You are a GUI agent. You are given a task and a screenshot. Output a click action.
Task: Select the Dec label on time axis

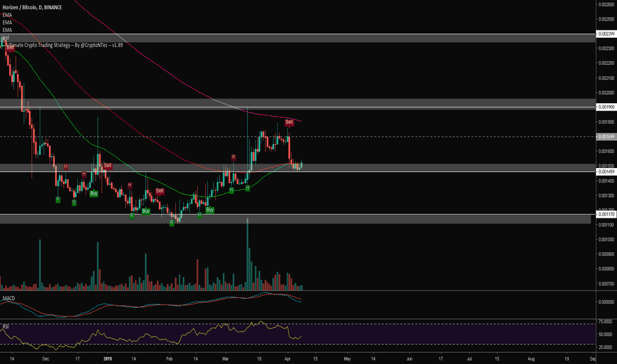(46, 359)
